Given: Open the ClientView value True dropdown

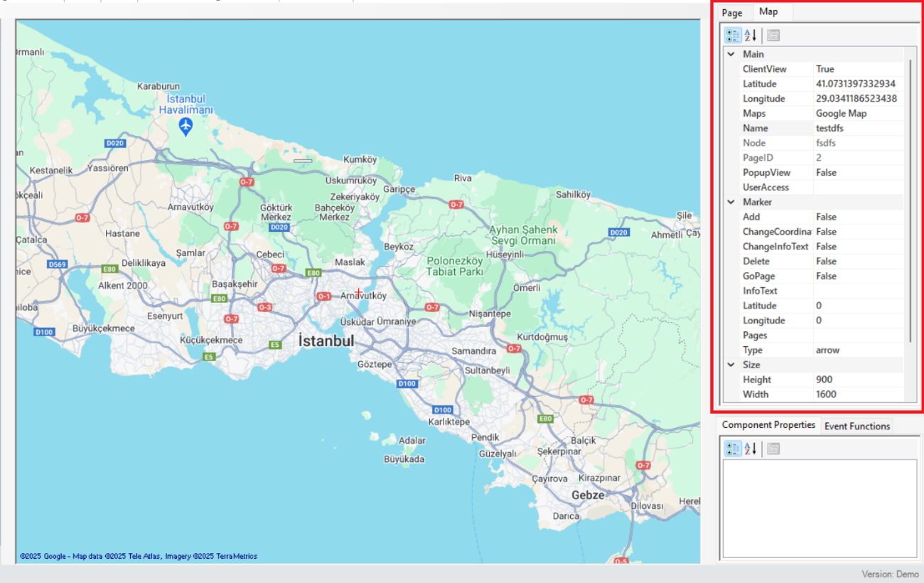Looking at the screenshot, I should (x=859, y=69).
